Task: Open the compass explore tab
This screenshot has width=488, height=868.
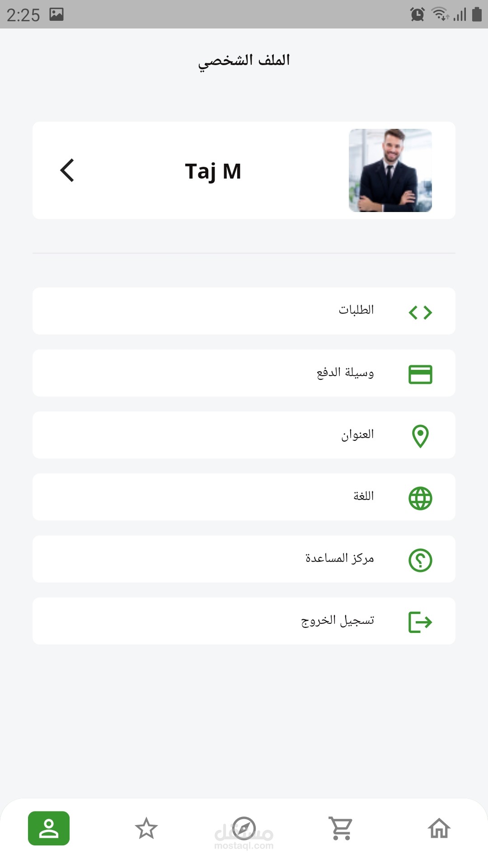Action: point(244,828)
